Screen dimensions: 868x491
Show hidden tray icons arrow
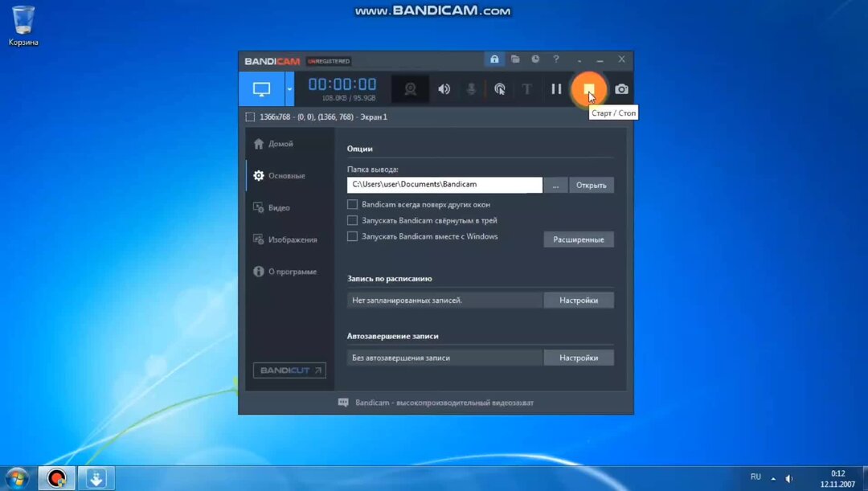coord(773,478)
